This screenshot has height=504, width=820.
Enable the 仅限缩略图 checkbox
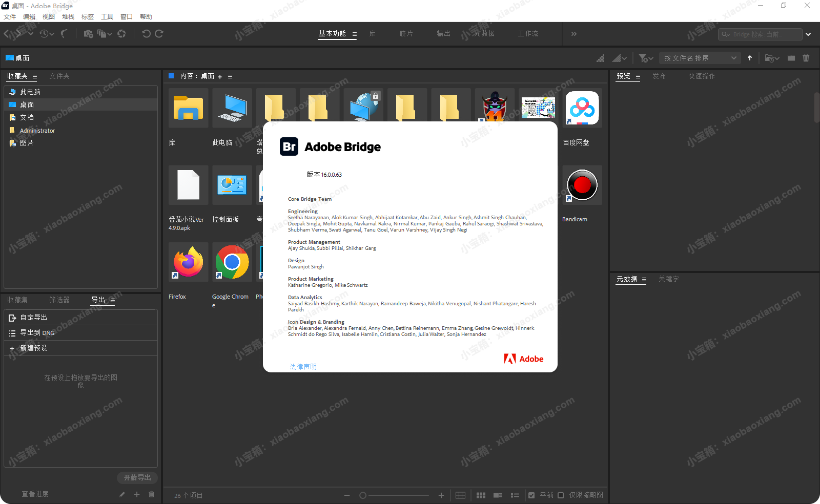[561, 495]
